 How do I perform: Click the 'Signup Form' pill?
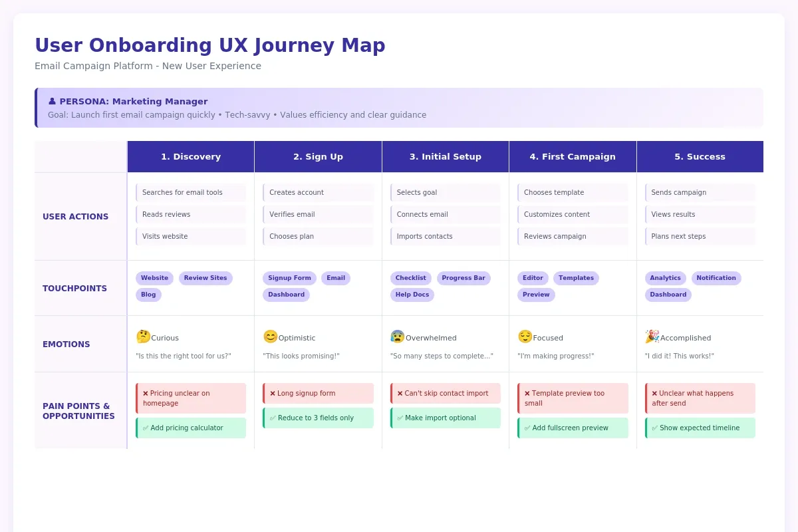[x=289, y=278]
